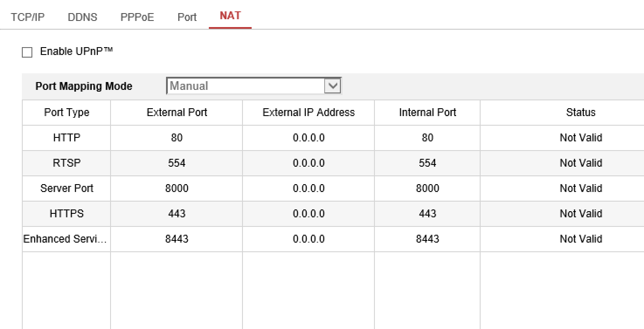This screenshot has height=329, width=644.
Task: Go to the PPPoE tab
Action: click(x=137, y=17)
